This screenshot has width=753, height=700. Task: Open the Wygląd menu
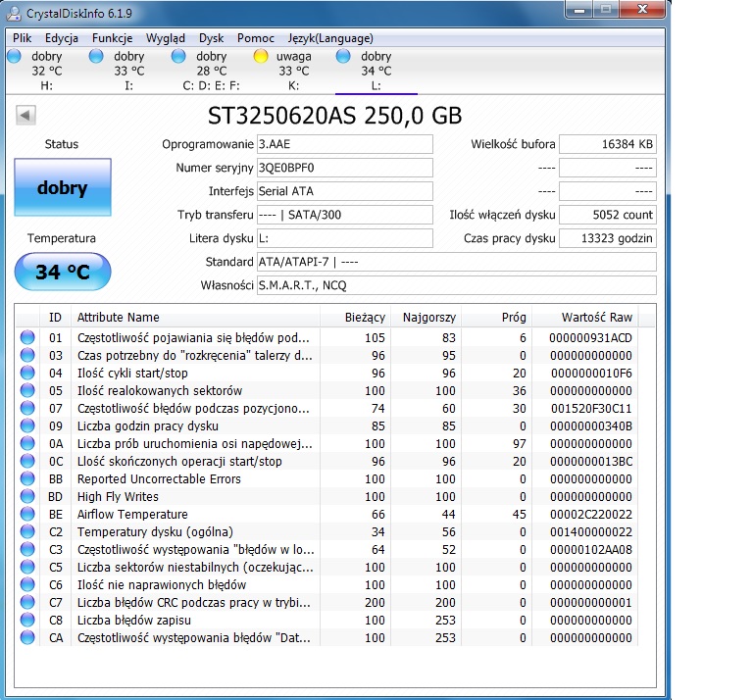[x=165, y=38]
